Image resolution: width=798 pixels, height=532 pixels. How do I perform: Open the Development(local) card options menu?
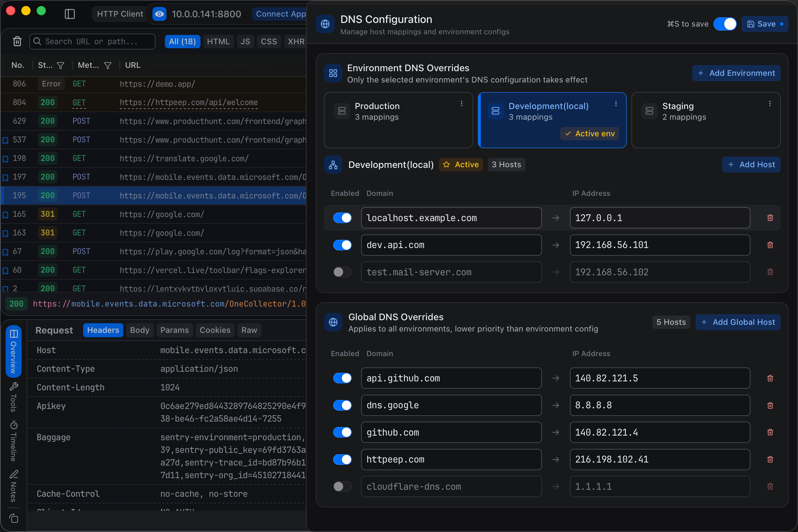[x=616, y=104]
